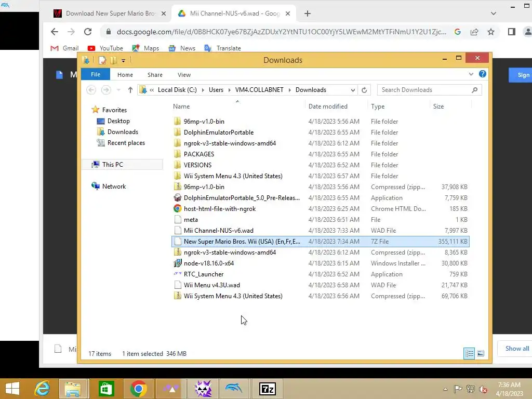Image resolution: width=532 pixels, height=399 pixels.
Task: Open Quick Access Toolbar customize dropdown
Action: coord(123,60)
